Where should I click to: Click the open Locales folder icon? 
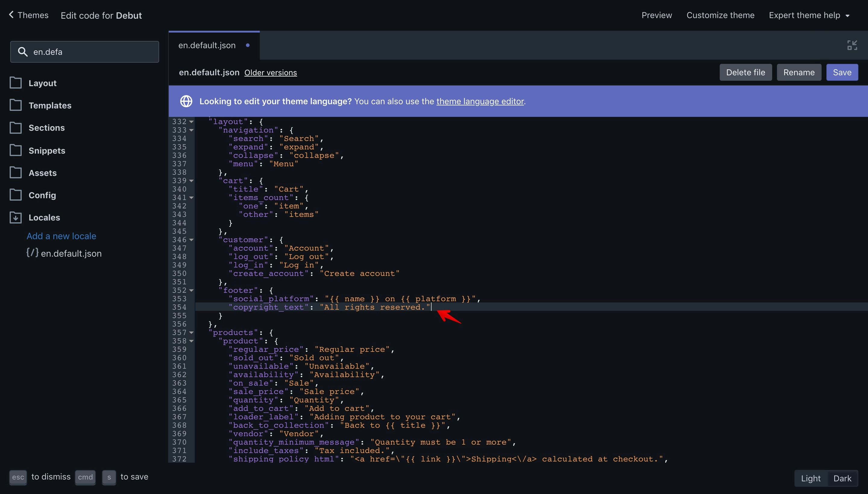point(16,217)
